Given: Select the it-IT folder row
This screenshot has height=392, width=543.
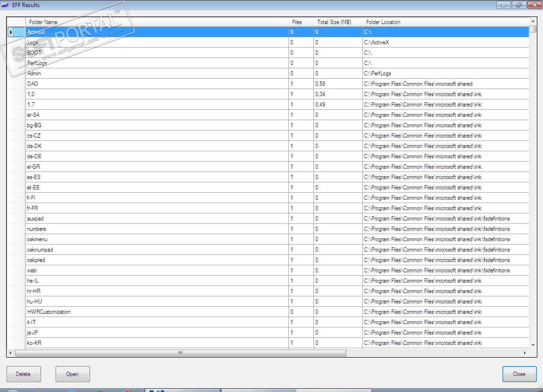Looking at the screenshot, I should [268, 323].
